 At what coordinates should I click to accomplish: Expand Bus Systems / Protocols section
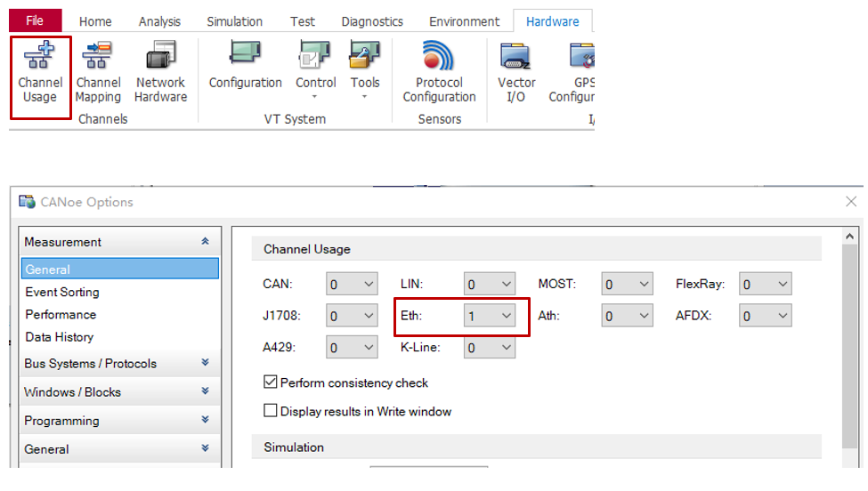click(205, 363)
